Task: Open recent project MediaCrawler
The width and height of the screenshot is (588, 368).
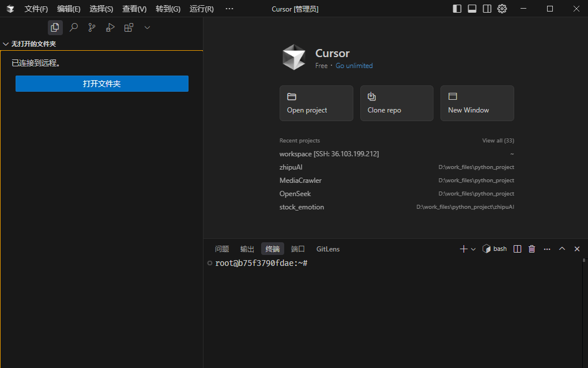Action: pyautogui.click(x=300, y=181)
